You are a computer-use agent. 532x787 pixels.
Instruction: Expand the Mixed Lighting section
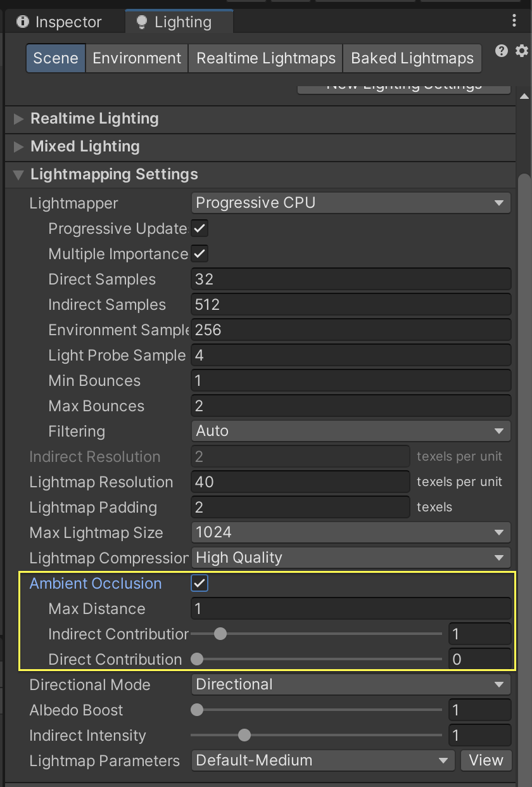click(x=18, y=146)
